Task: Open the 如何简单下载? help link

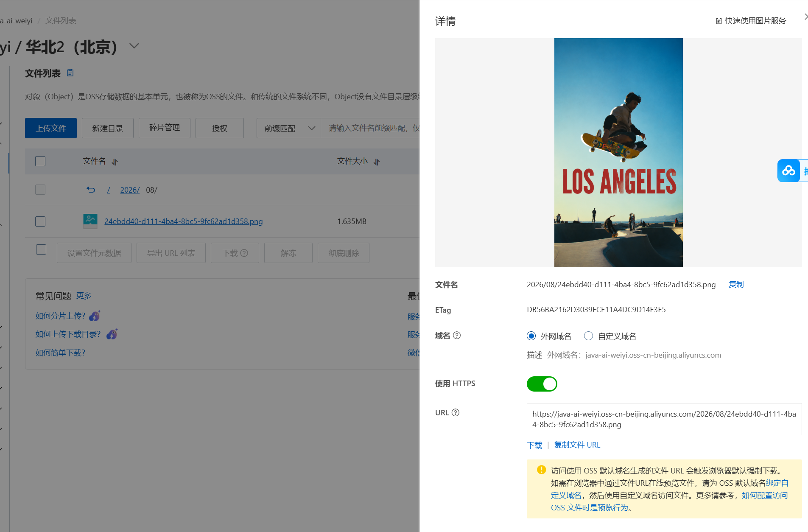Action: [60, 353]
